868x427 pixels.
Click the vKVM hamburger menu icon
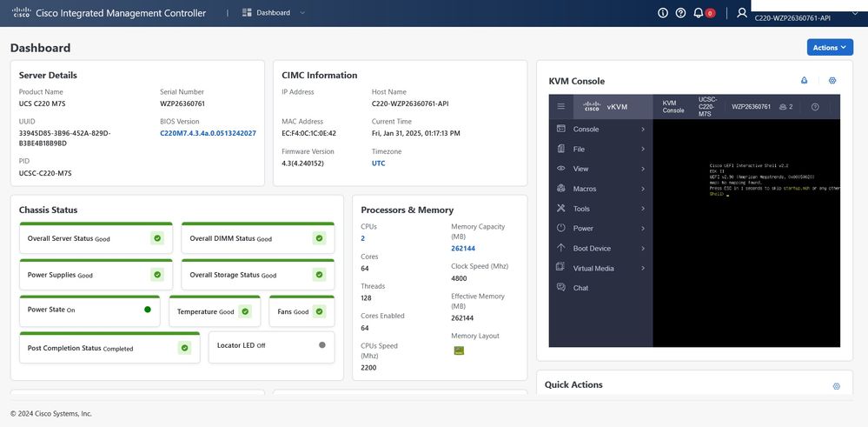pyautogui.click(x=560, y=106)
